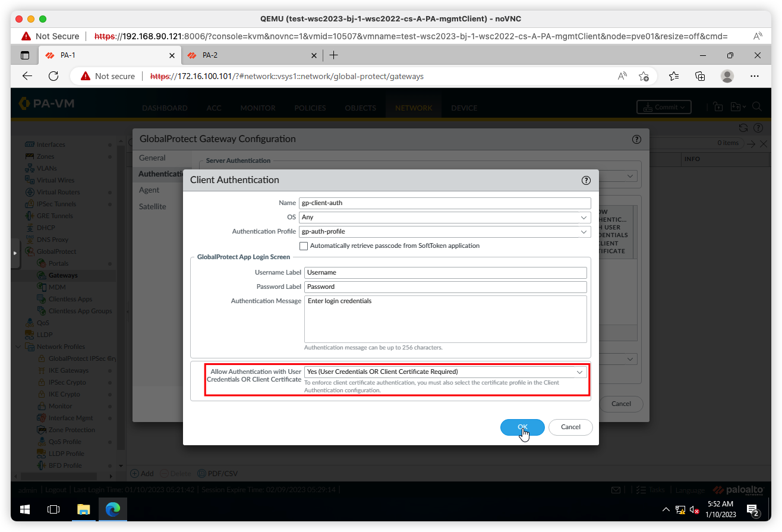782x532 pixels.
Task: Open IPSec Crypto under Network Profiles
Action: (67, 382)
